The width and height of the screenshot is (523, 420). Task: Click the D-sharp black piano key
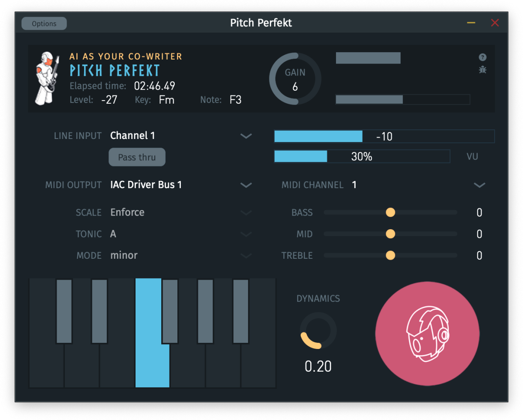pyautogui.click(x=99, y=312)
